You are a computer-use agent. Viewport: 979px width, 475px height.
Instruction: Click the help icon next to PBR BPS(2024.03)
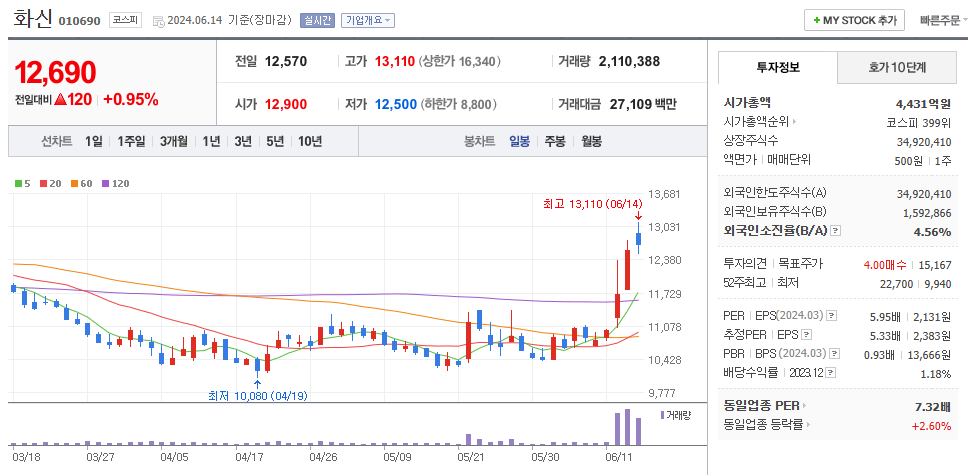click(835, 354)
